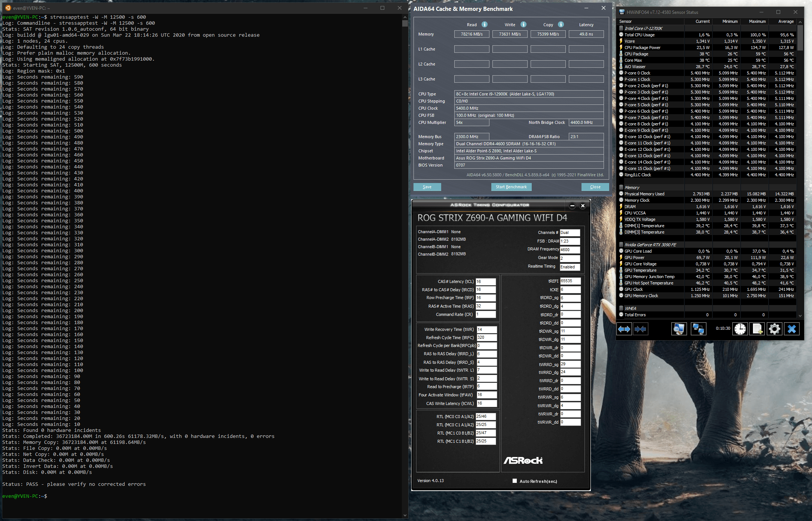
Task: Click the Total CPU Usage sensor icon
Action: pos(621,35)
